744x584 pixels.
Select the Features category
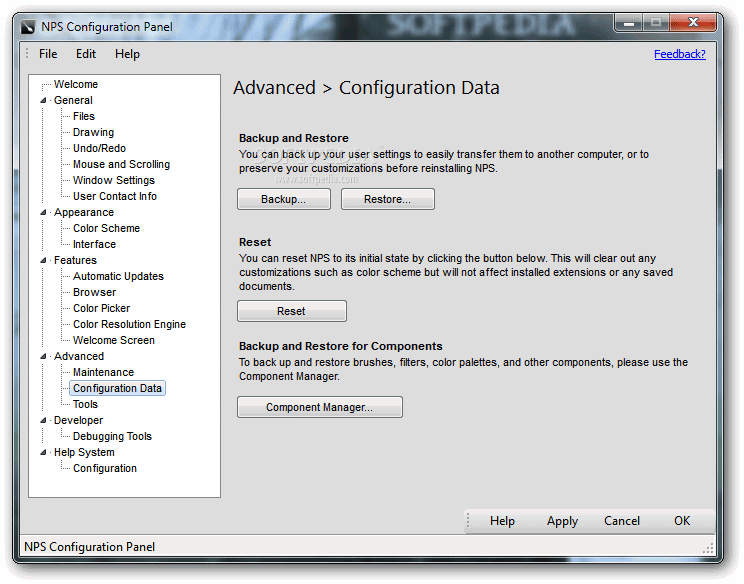tap(75, 260)
